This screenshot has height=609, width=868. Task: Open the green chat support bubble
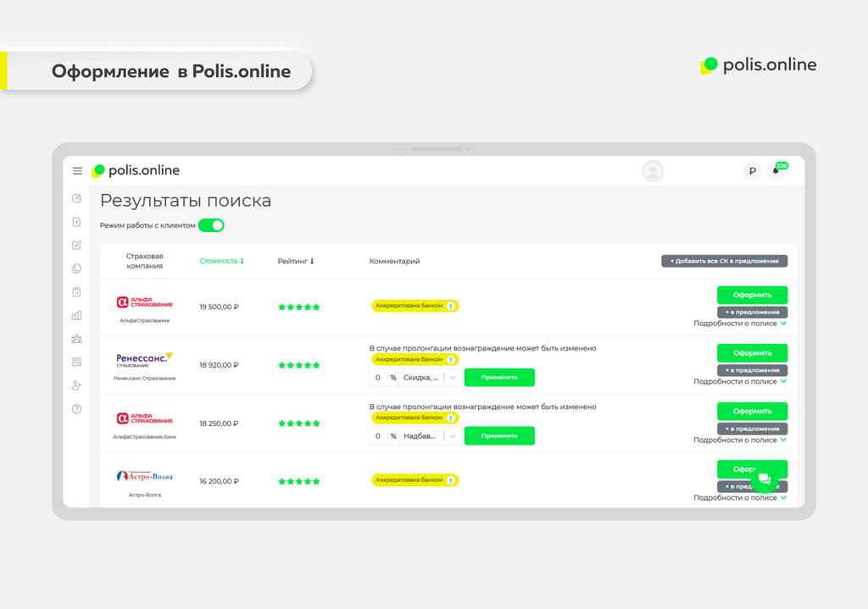pyautogui.click(x=764, y=479)
